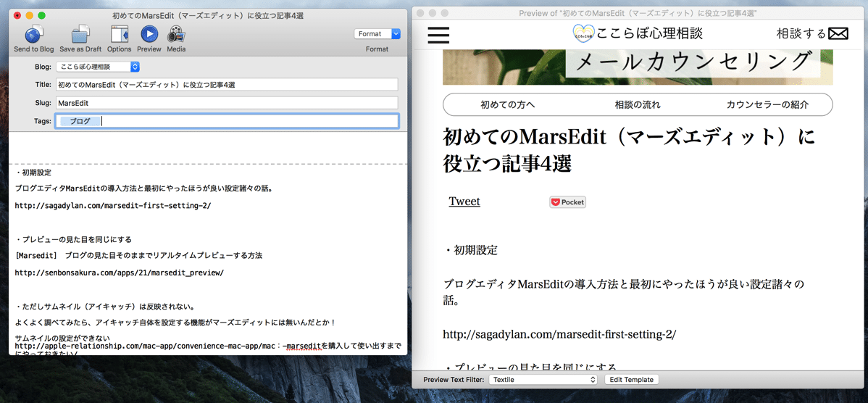Viewport: 868px width, 403px height.
Task: Click ・初期設定 heading in preview pane
Action: [x=470, y=250]
